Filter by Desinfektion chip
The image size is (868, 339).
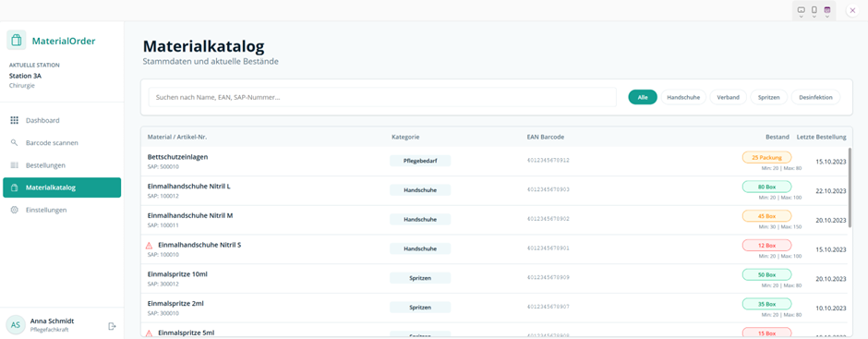point(815,97)
